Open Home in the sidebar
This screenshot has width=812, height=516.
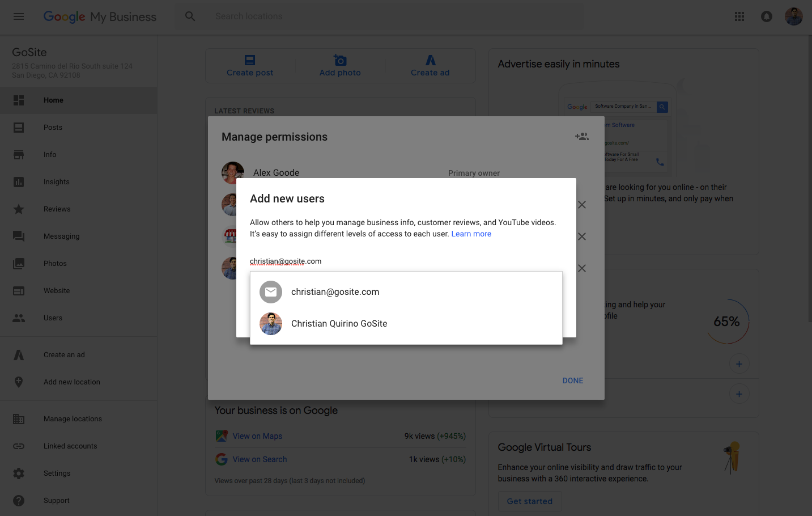click(79, 100)
